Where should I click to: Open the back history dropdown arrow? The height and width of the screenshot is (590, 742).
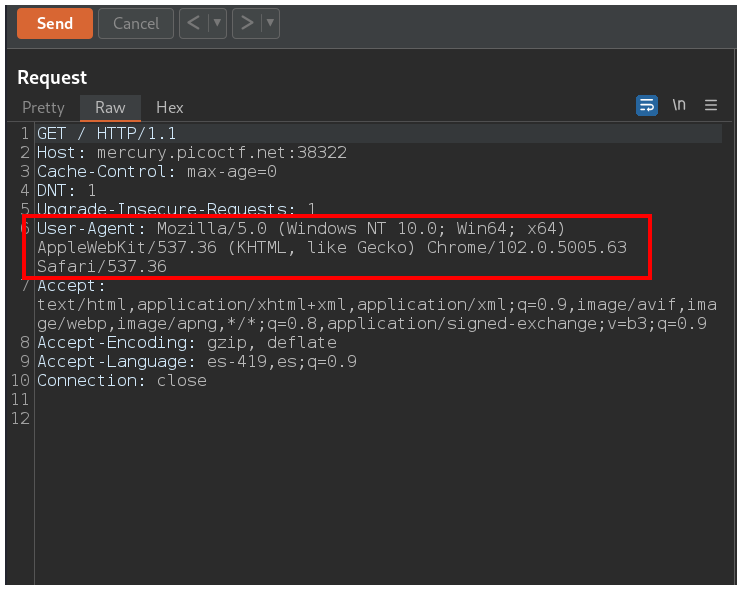[216, 24]
